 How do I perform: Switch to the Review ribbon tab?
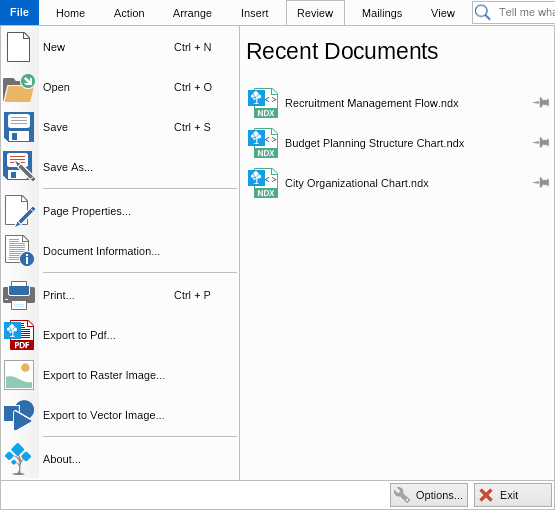coord(315,13)
